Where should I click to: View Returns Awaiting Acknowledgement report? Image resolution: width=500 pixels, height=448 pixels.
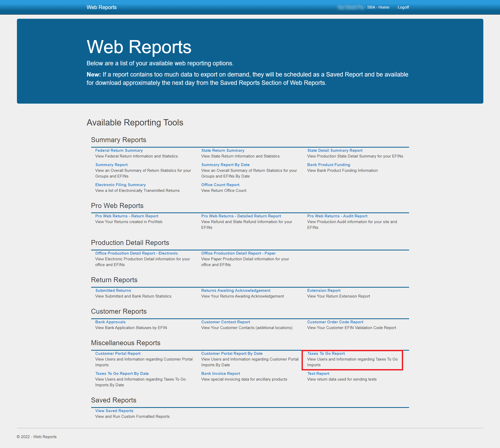pos(236,291)
